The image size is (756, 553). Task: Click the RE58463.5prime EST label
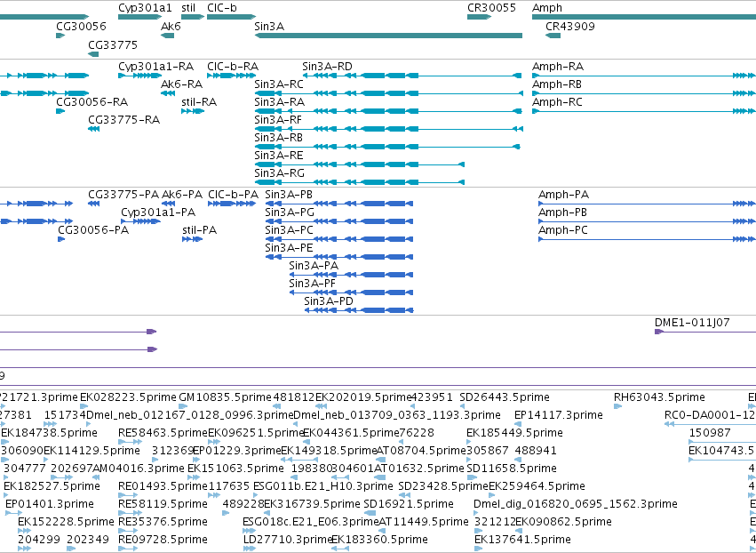163,433
